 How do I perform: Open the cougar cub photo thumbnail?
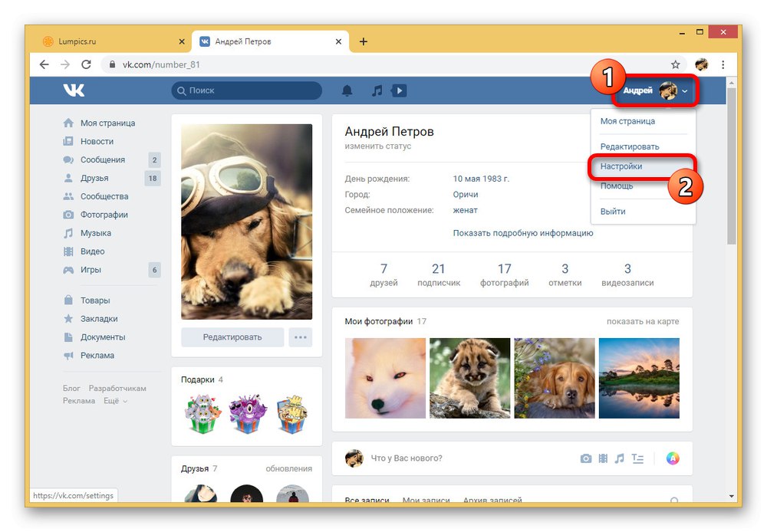point(469,378)
